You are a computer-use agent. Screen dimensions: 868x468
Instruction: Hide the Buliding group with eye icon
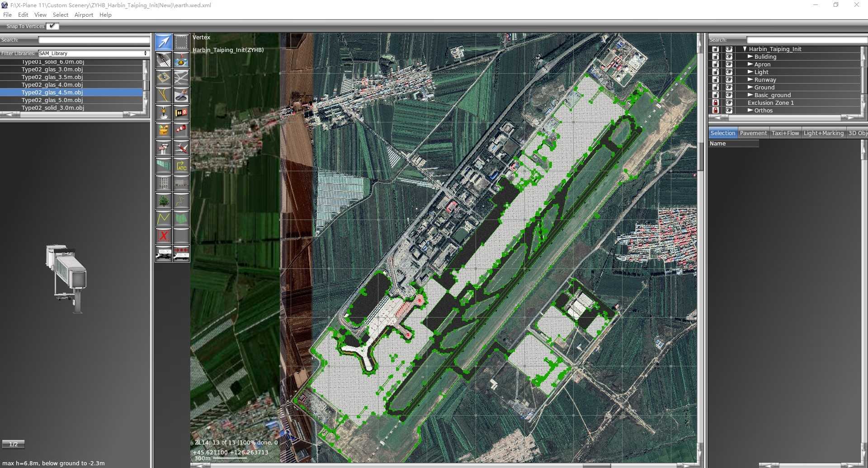[729, 56]
